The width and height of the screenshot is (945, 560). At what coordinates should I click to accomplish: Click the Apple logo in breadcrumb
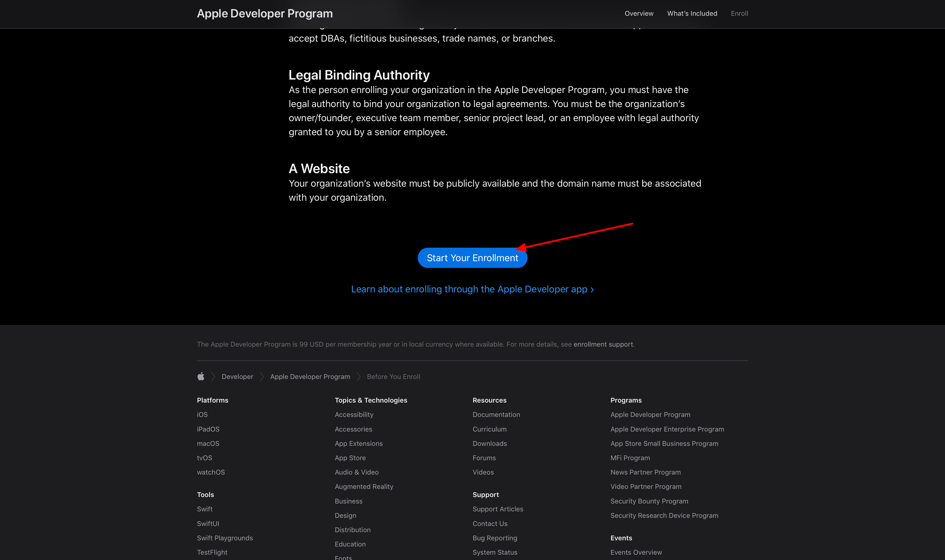click(201, 376)
